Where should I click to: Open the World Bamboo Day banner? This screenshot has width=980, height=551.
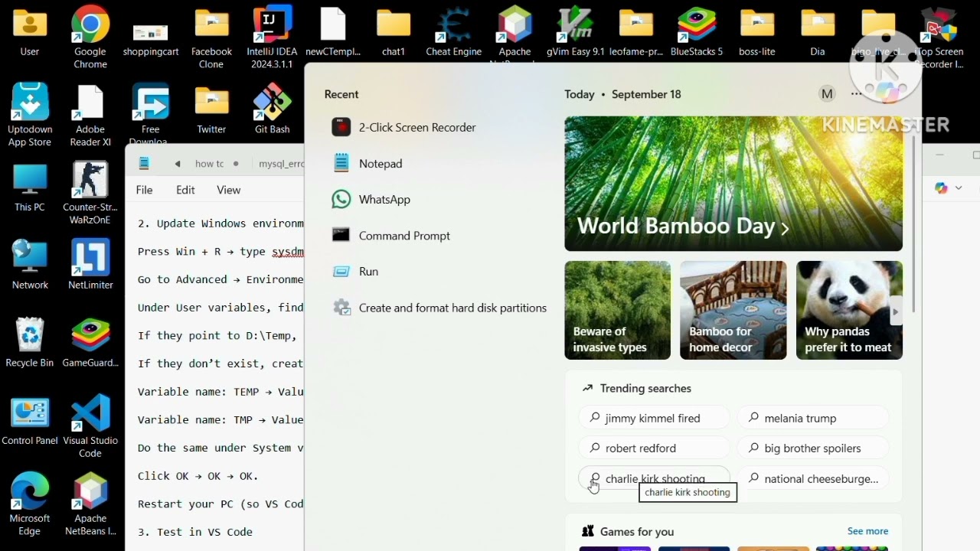(733, 184)
